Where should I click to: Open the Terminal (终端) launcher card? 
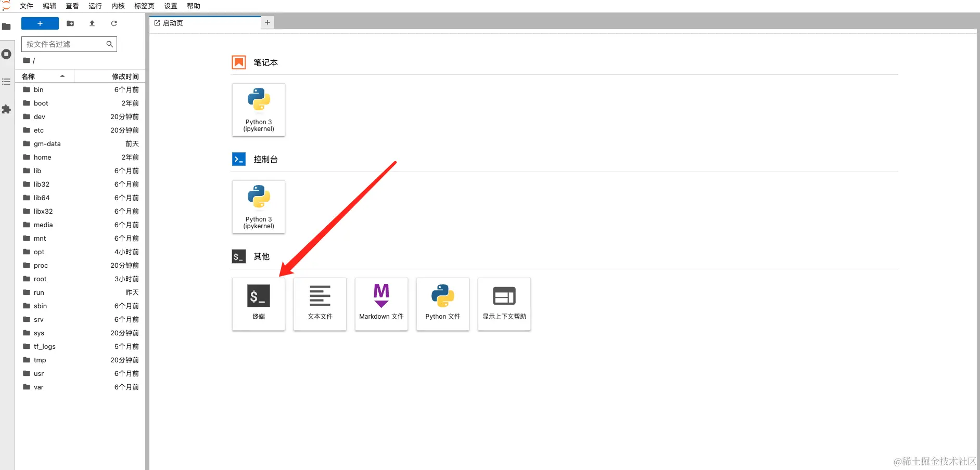click(259, 304)
